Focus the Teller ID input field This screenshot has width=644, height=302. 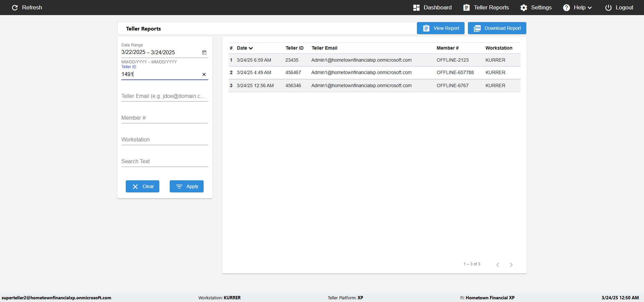pos(160,74)
